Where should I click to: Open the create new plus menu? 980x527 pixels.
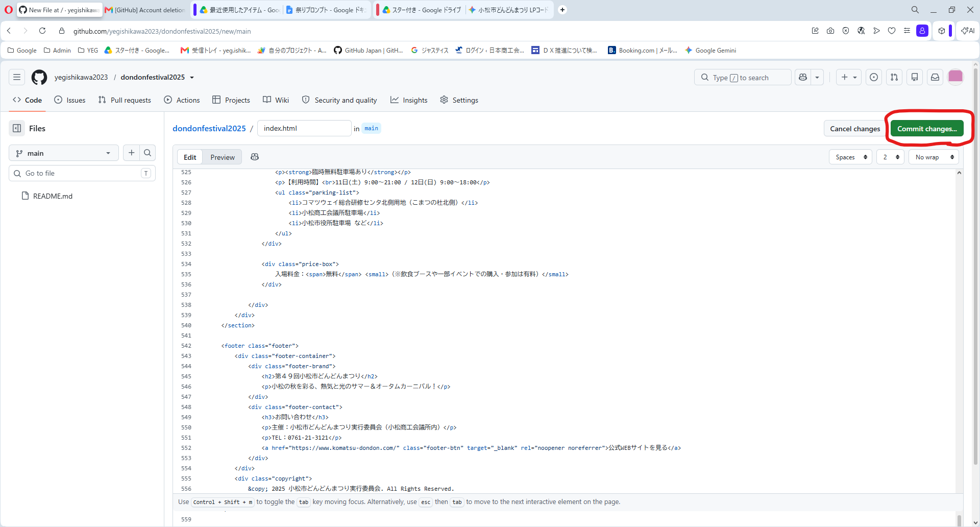(x=849, y=77)
